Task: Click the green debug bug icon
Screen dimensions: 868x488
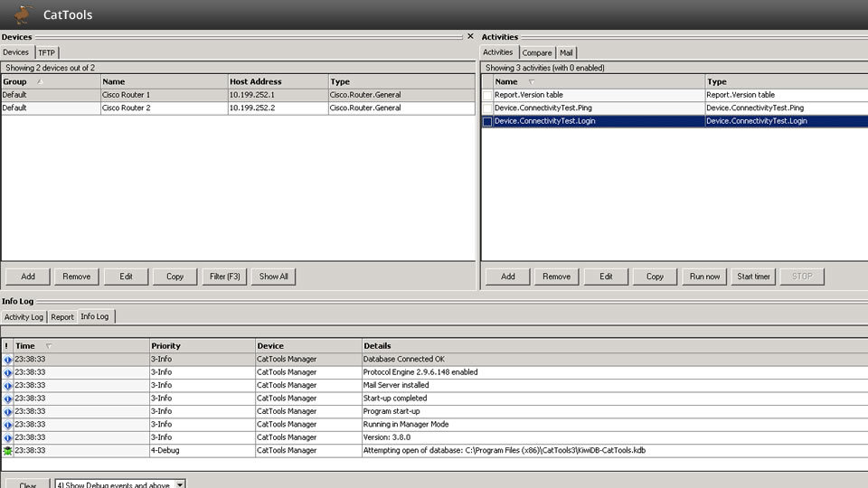Action: coord(7,450)
